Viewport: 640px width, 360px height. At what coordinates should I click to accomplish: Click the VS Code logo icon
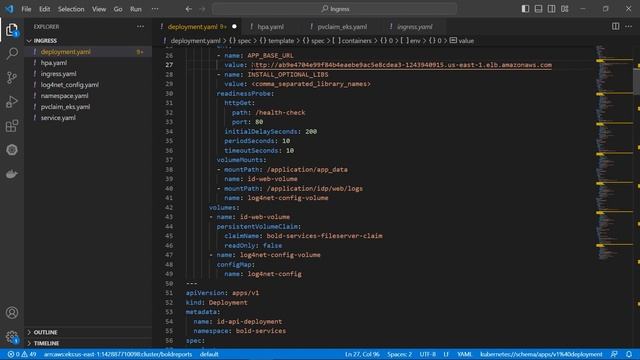pyautogui.click(x=9, y=9)
